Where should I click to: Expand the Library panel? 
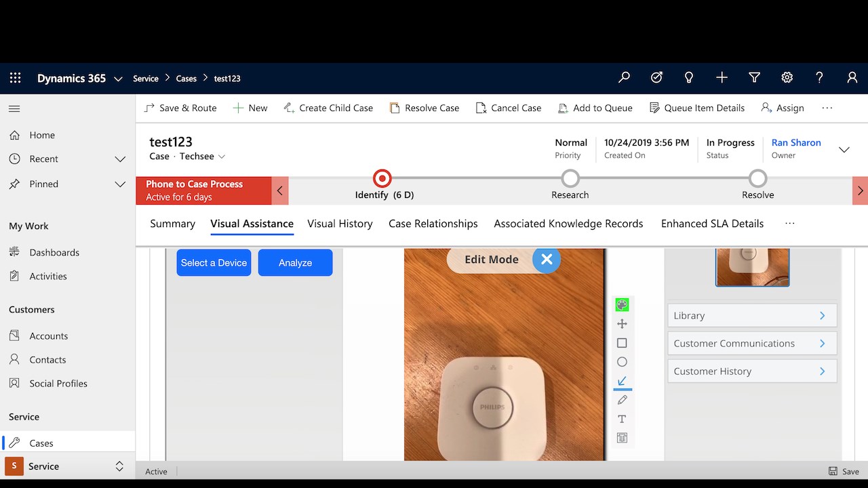tap(752, 316)
